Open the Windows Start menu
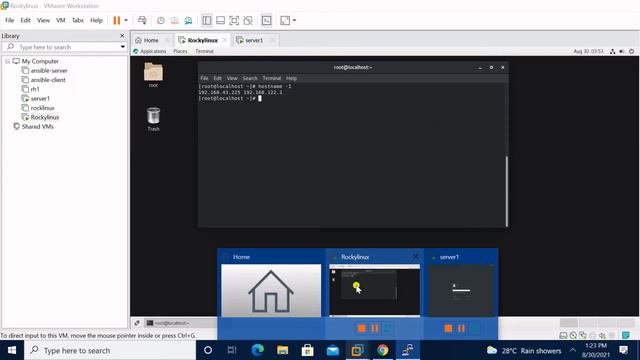 pyautogui.click(x=12, y=350)
